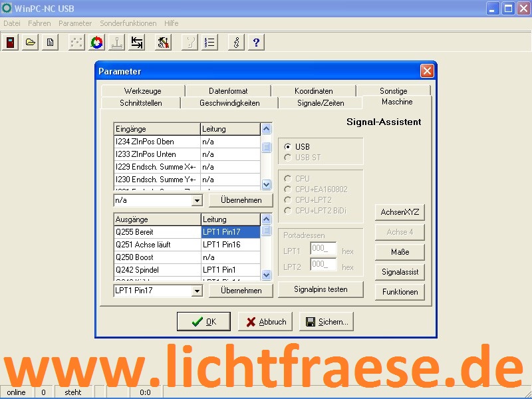Open the Parameter menu
This screenshot has width=532, height=399.
click(75, 23)
